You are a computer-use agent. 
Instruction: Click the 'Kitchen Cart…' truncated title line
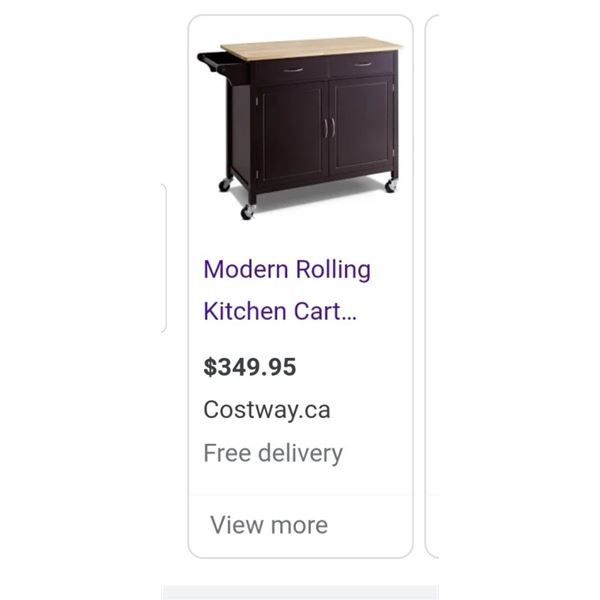click(280, 311)
